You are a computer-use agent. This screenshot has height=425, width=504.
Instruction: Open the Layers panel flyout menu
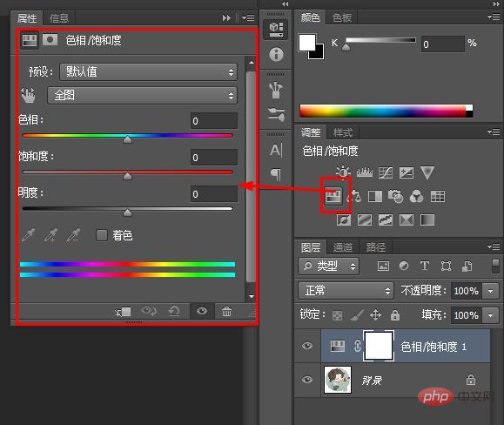(x=494, y=246)
